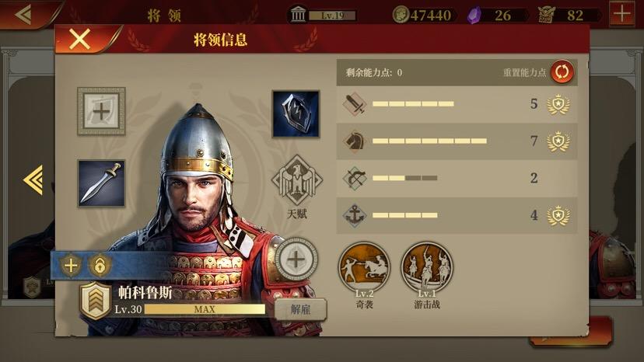Select the dagger weapon equipment slot
644x362 pixels.
(101, 183)
